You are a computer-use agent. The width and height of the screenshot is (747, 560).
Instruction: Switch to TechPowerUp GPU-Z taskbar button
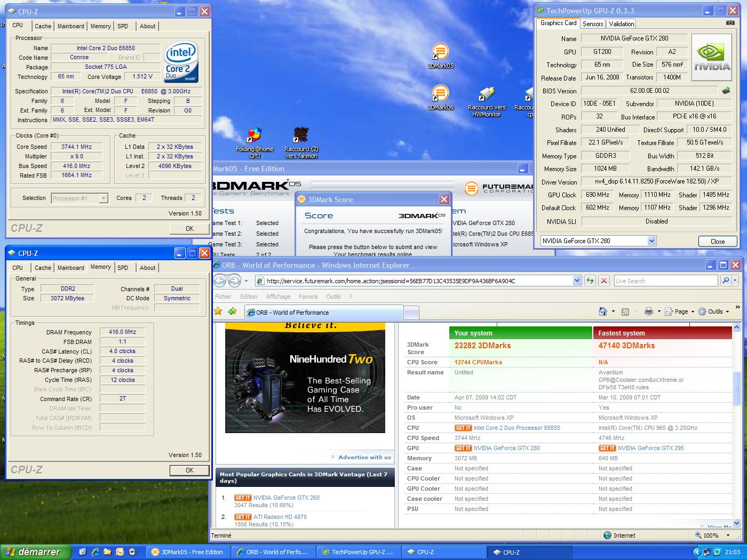pyautogui.click(x=358, y=552)
